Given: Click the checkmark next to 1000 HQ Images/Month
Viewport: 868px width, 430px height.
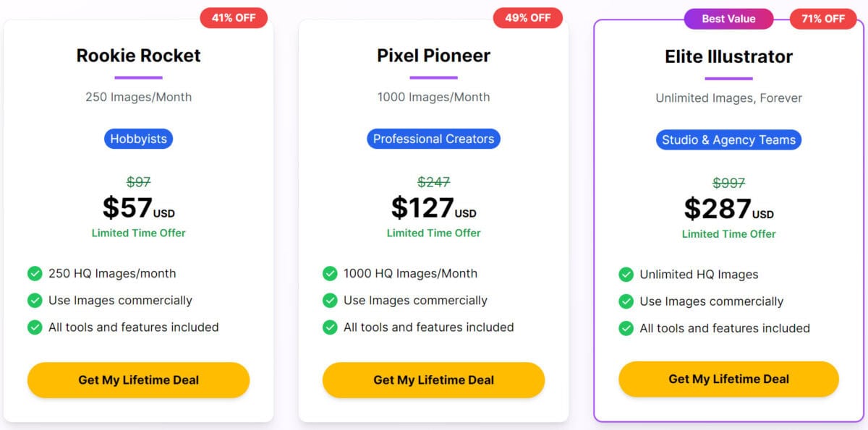Looking at the screenshot, I should click(330, 273).
